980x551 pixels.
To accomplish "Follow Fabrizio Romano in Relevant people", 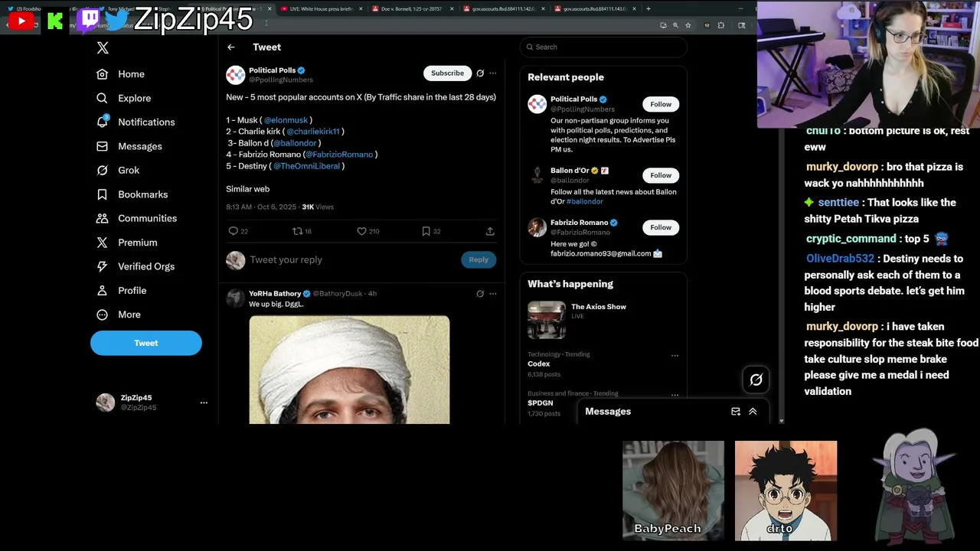I will tap(661, 227).
